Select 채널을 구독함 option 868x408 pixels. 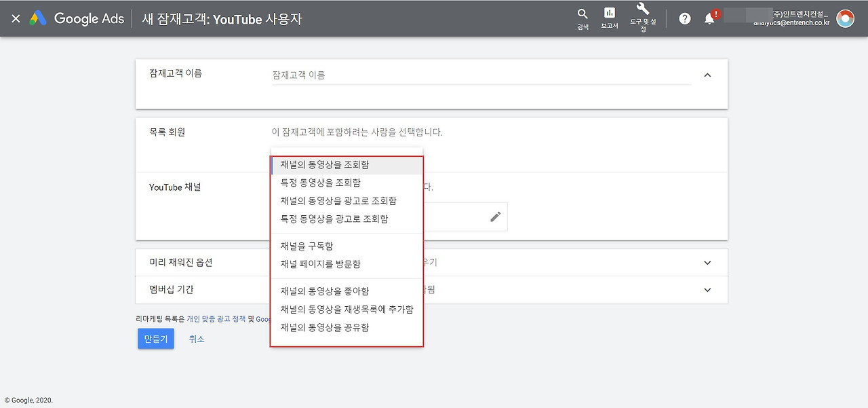[347, 246]
